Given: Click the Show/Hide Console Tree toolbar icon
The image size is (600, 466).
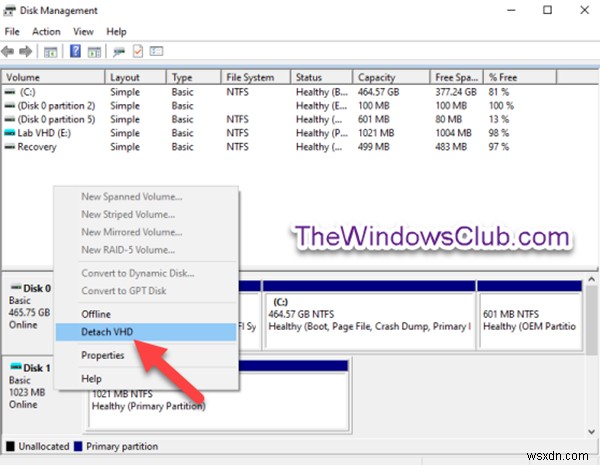Looking at the screenshot, I should click(50, 52).
